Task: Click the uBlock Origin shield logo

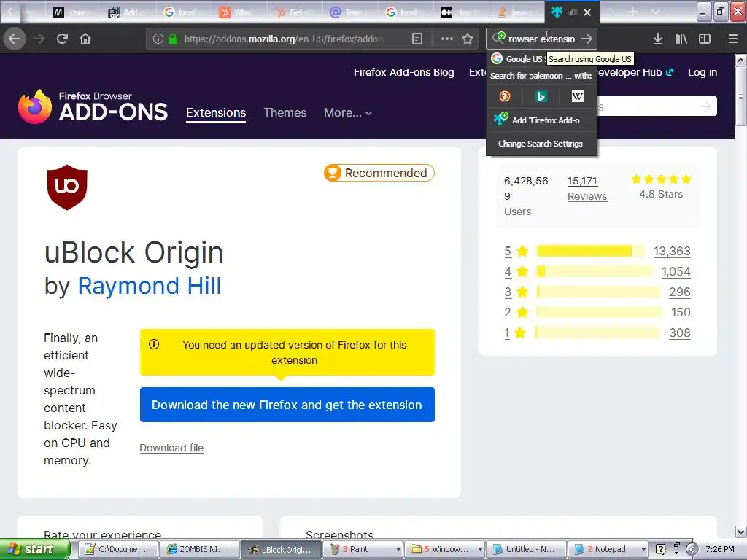Action: [66, 187]
